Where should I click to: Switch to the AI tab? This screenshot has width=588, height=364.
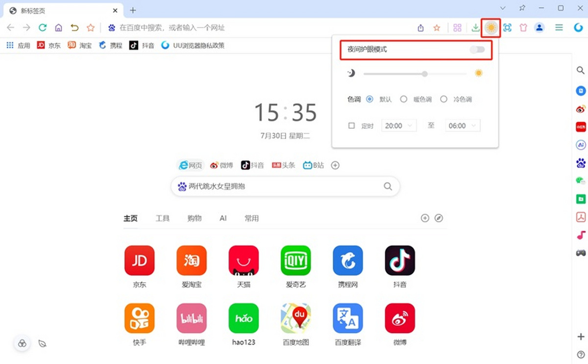click(x=223, y=218)
